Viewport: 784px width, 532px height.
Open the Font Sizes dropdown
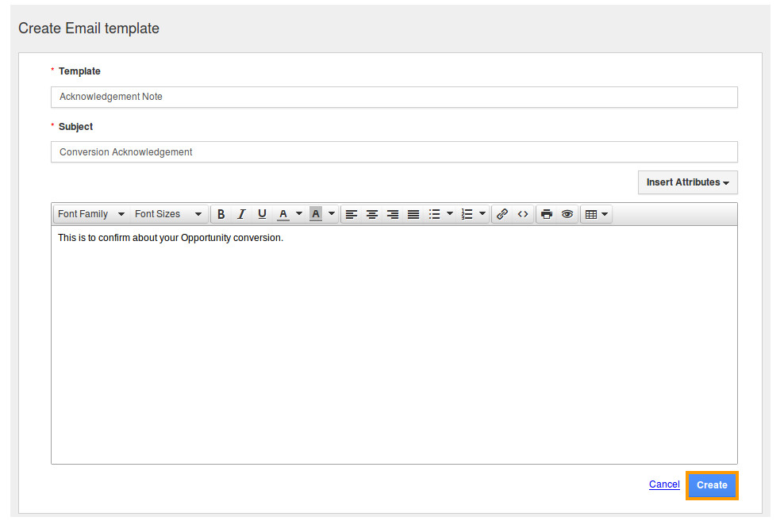(x=168, y=214)
